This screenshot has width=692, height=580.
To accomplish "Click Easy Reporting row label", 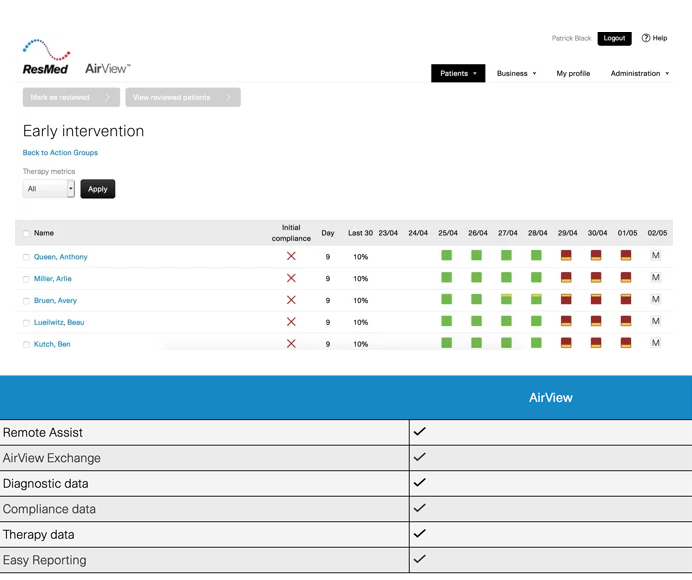I will [45, 560].
